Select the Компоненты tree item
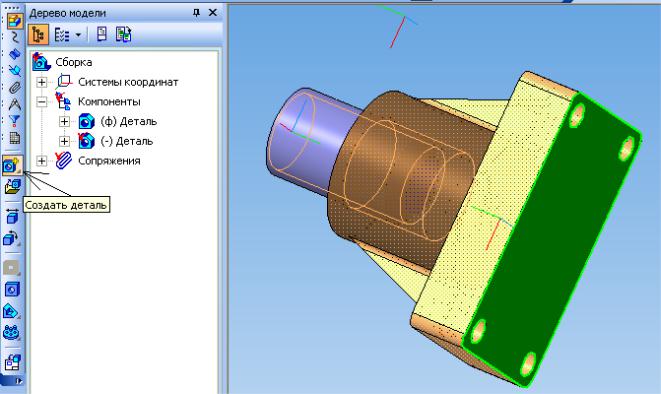The width and height of the screenshot is (661, 394). 109,102
